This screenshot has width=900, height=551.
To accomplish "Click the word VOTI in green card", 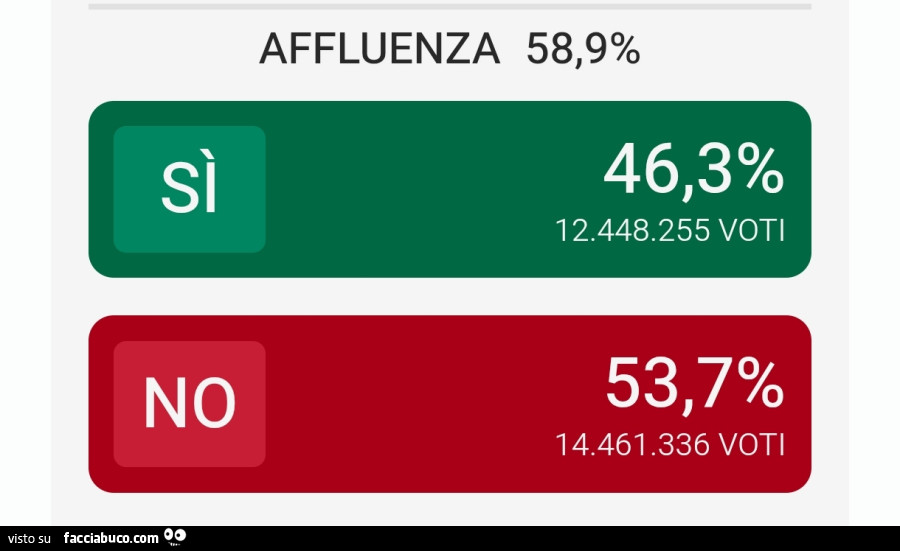I will click(x=751, y=231).
